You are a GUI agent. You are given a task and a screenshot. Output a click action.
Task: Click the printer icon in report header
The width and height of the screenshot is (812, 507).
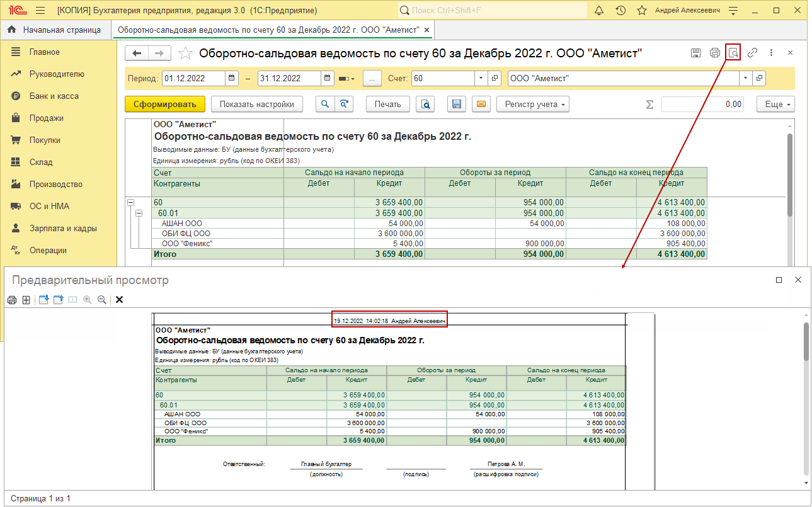pos(715,53)
